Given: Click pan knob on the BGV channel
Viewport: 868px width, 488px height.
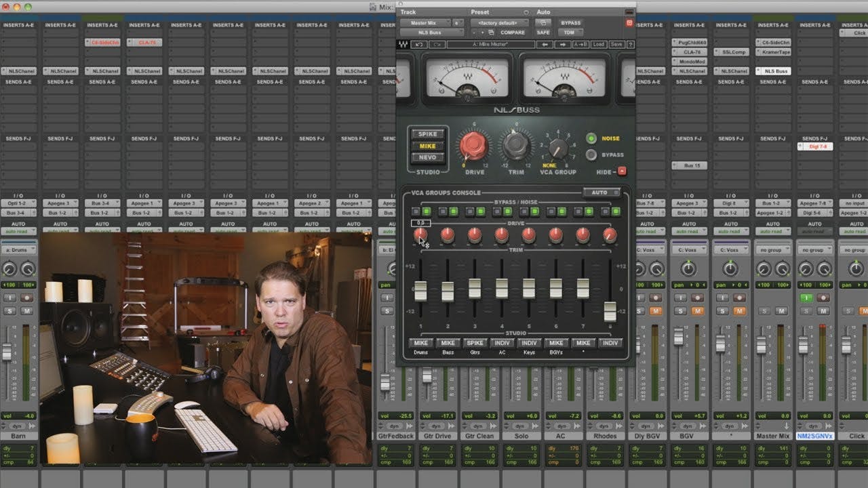Looking at the screenshot, I should click(688, 269).
